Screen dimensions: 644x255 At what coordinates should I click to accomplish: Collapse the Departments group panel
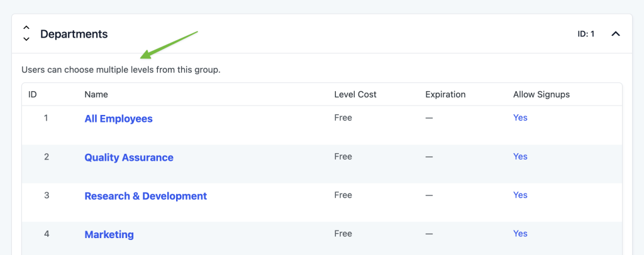pos(615,34)
